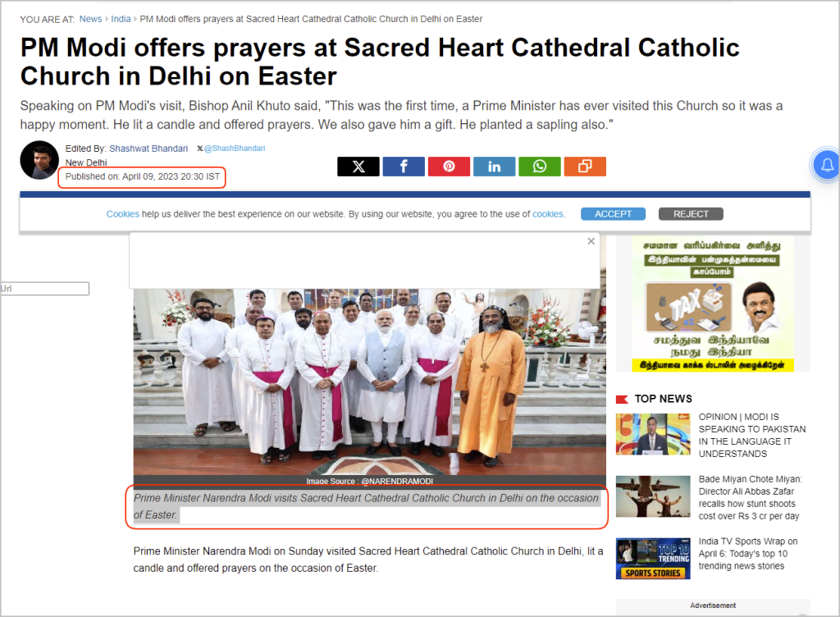Viewport: 840px width, 617px height.
Task: Read Bade Miyan Chote Miyan story
Action: pyautogui.click(x=750, y=497)
